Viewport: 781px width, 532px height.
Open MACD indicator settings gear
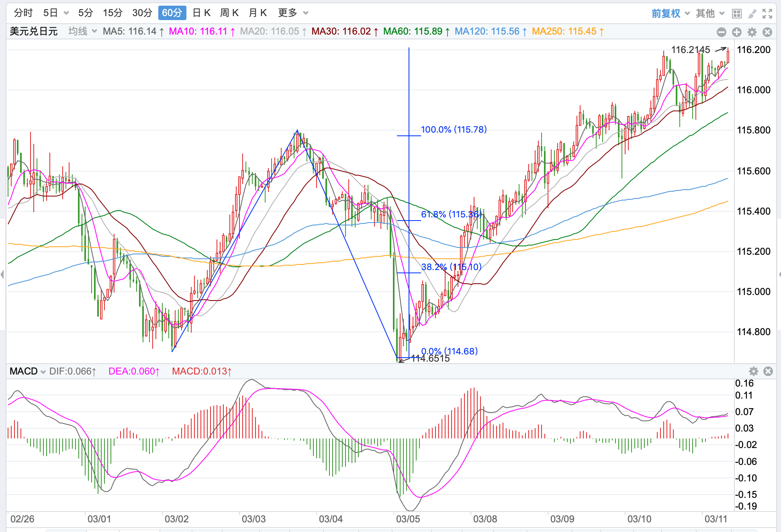point(754,371)
